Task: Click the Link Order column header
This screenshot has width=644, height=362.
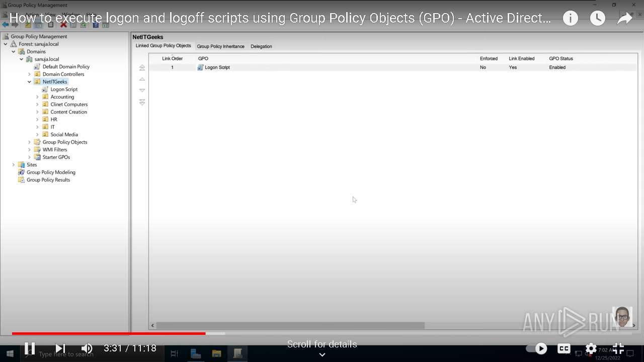Action: pyautogui.click(x=172, y=58)
